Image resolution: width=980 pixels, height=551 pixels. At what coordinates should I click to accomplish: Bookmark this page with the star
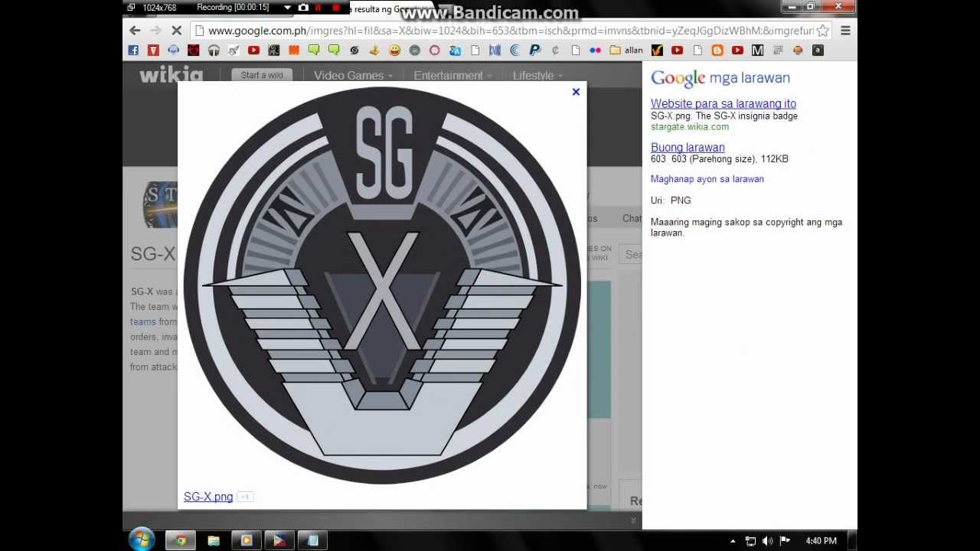[822, 31]
